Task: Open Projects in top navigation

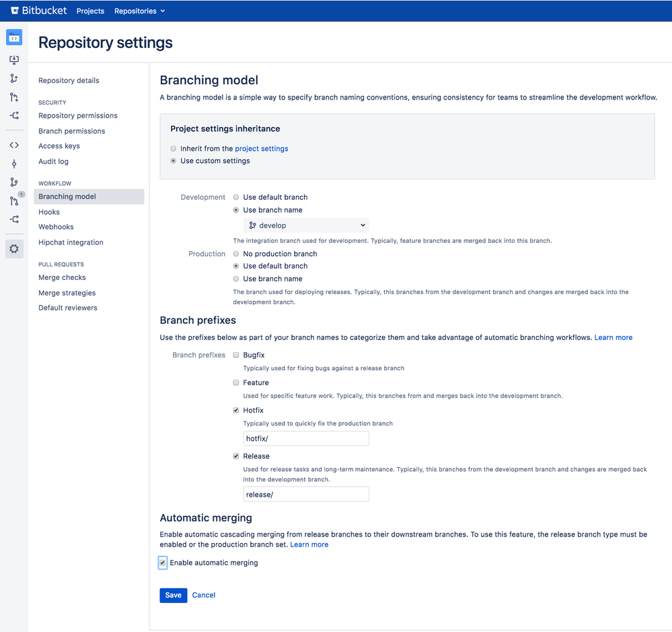Action: [x=90, y=11]
